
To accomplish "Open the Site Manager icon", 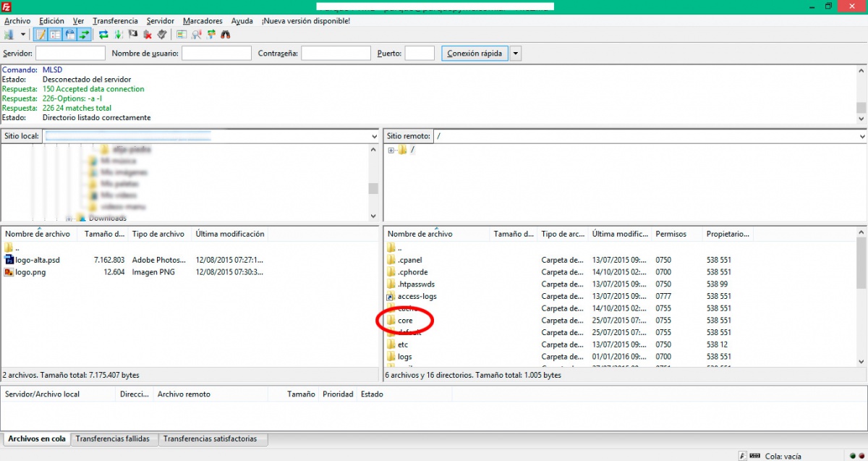I will coord(9,34).
